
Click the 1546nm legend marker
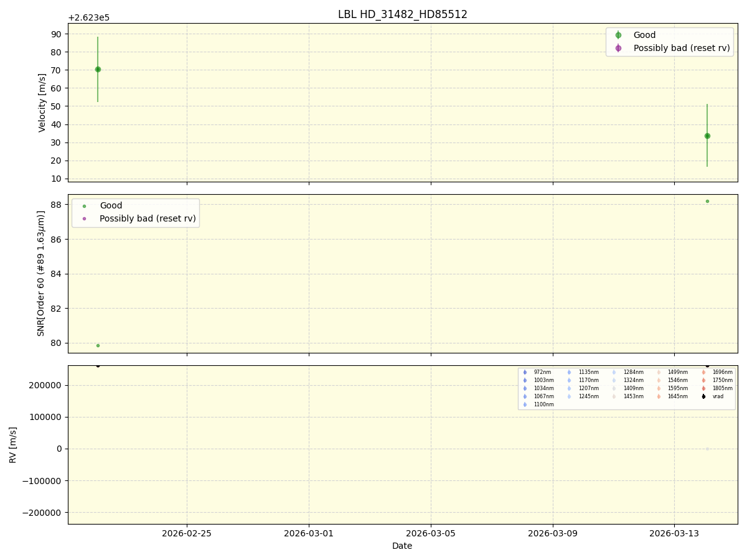point(659,380)
